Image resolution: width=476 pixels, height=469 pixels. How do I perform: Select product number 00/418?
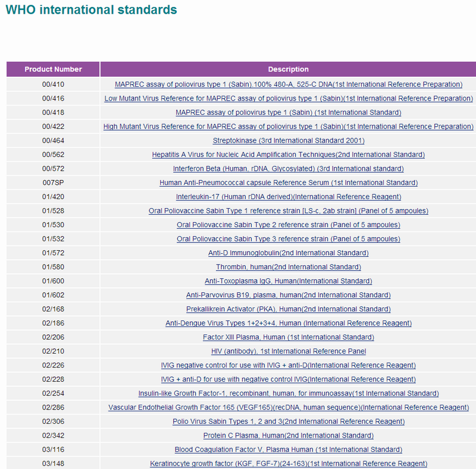pos(53,112)
